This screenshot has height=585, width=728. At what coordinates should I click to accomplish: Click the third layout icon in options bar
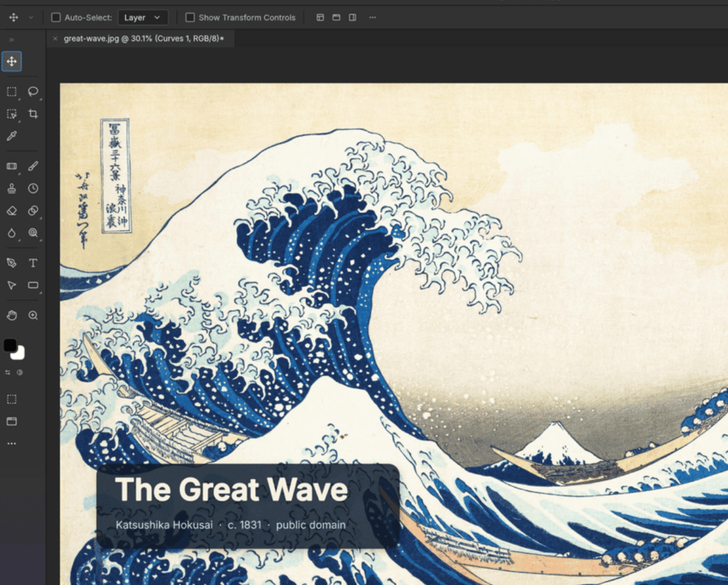tap(352, 18)
